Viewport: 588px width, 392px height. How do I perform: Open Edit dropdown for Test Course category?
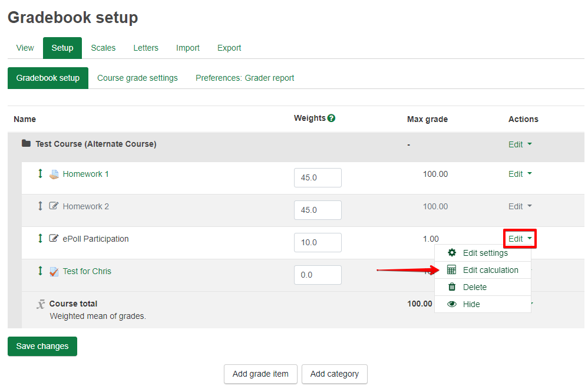click(520, 144)
